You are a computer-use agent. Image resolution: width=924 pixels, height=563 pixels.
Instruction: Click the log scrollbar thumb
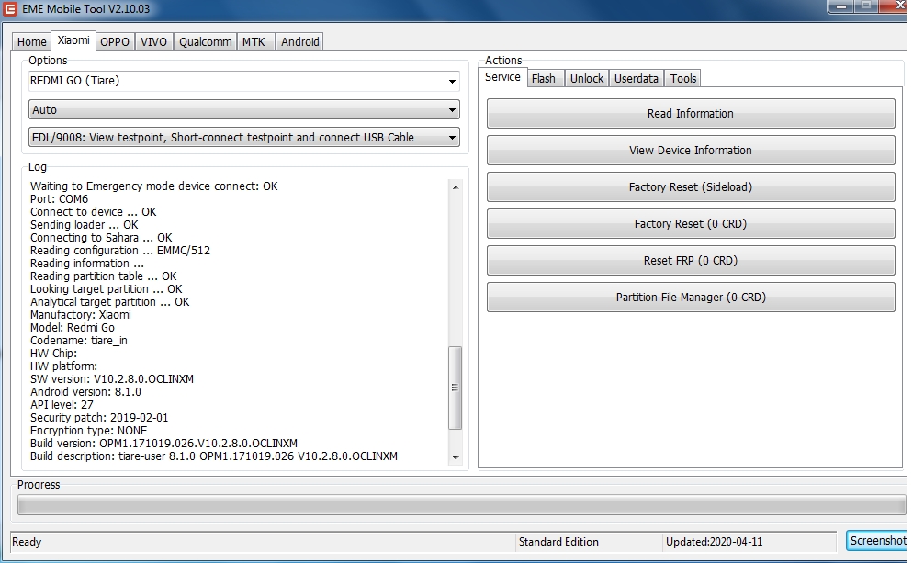tap(455, 388)
